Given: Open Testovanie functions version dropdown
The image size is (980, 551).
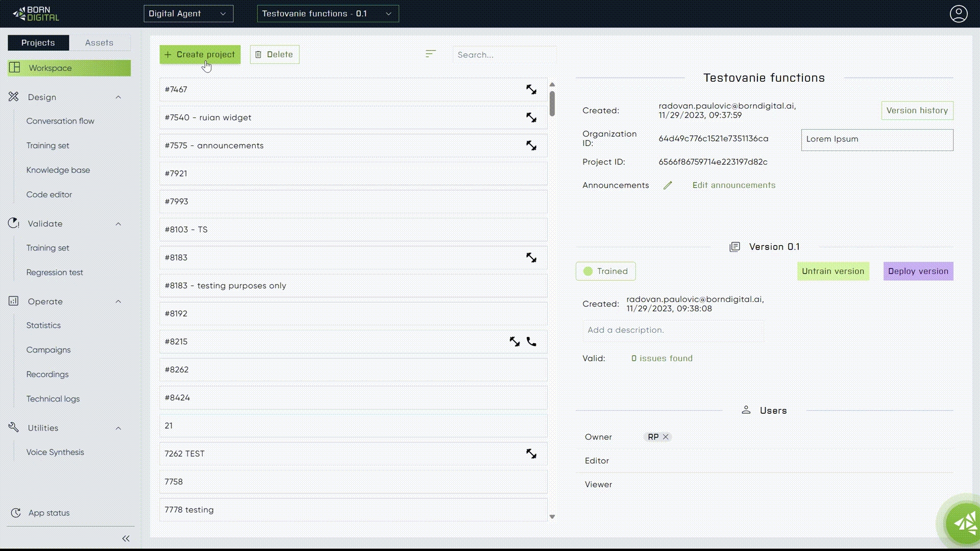Looking at the screenshot, I should (328, 14).
